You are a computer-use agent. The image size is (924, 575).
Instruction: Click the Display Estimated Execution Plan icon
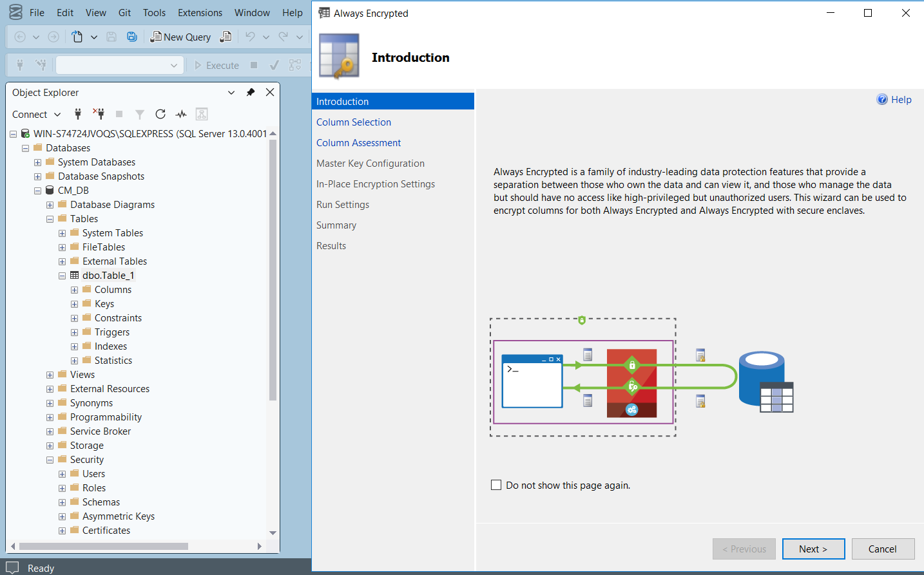(x=295, y=65)
